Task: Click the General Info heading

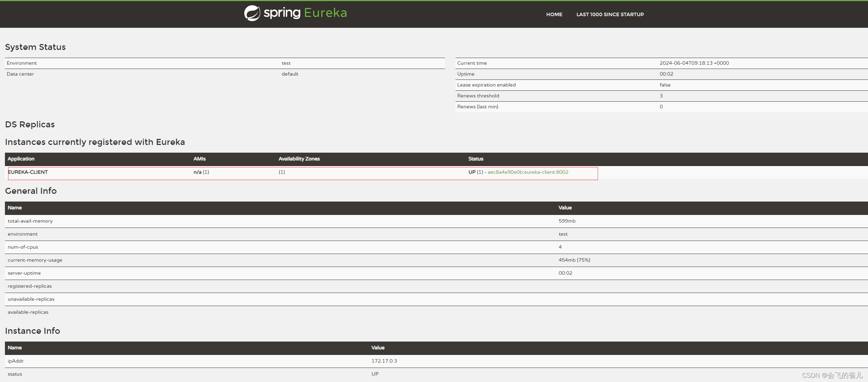Action: coord(31,191)
